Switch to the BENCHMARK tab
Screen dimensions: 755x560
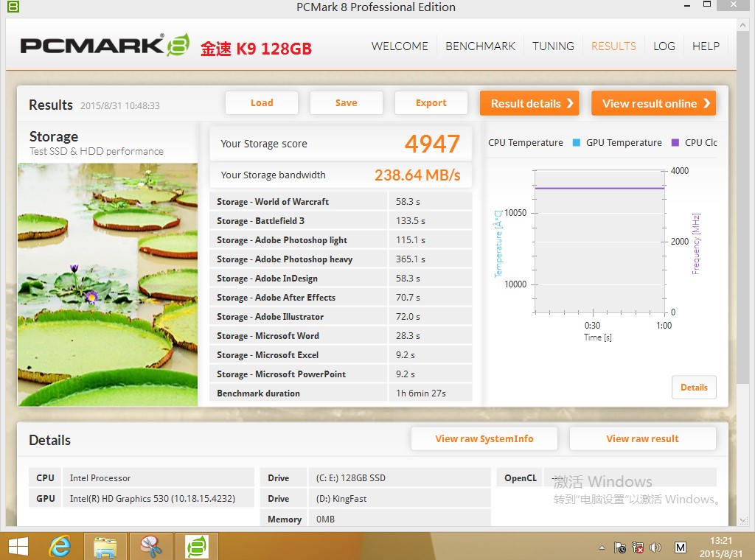(x=481, y=46)
